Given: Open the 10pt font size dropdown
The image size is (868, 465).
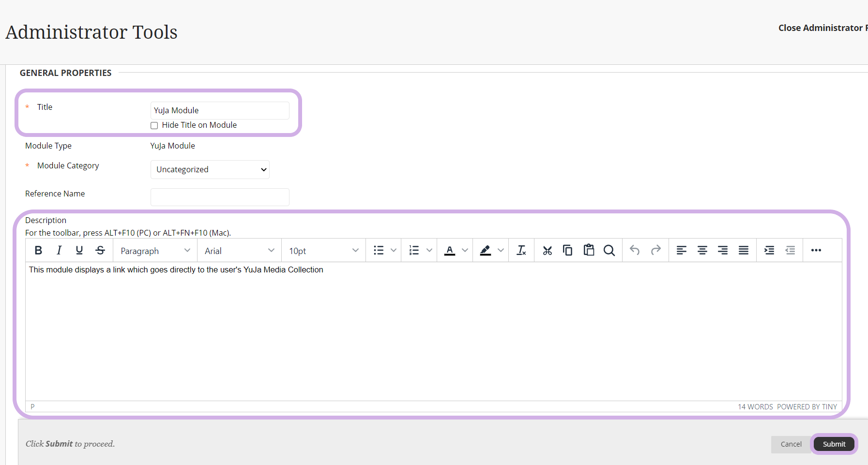Looking at the screenshot, I should click(323, 251).
